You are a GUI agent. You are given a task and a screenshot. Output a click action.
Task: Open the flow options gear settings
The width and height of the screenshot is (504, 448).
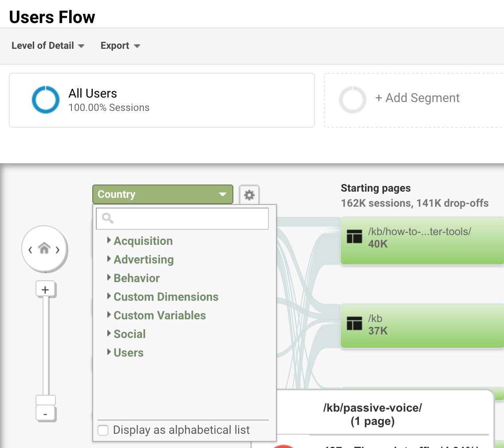(249, 194)
